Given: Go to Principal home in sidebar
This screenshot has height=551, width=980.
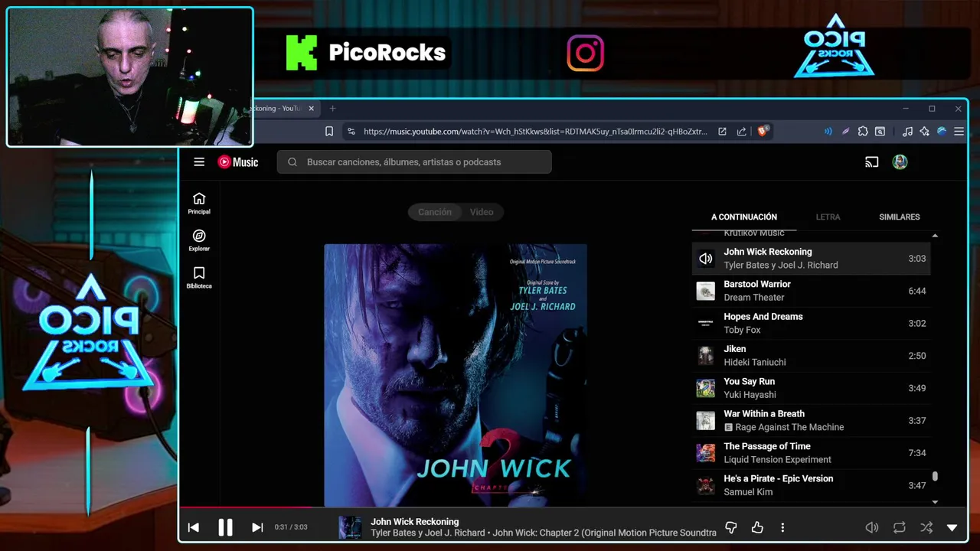Looking at the screenshot, I should pos(199,204).
